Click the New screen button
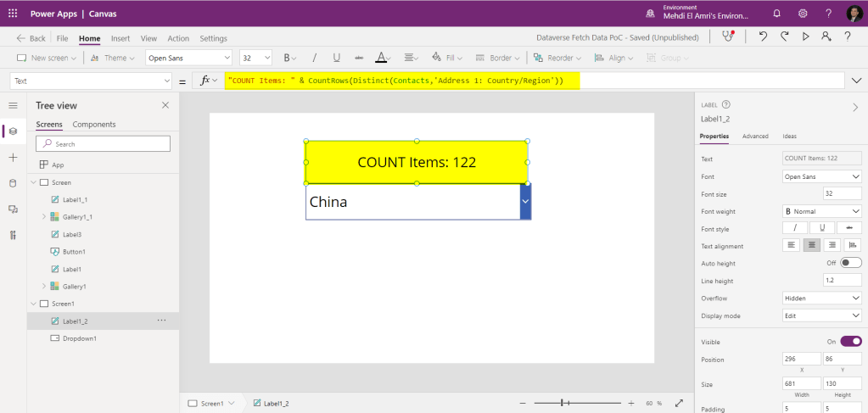 (x=47, y=58)
